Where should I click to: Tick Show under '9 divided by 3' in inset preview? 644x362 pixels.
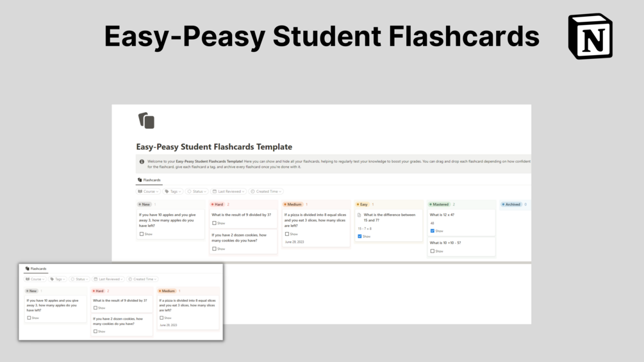point(95,308)
